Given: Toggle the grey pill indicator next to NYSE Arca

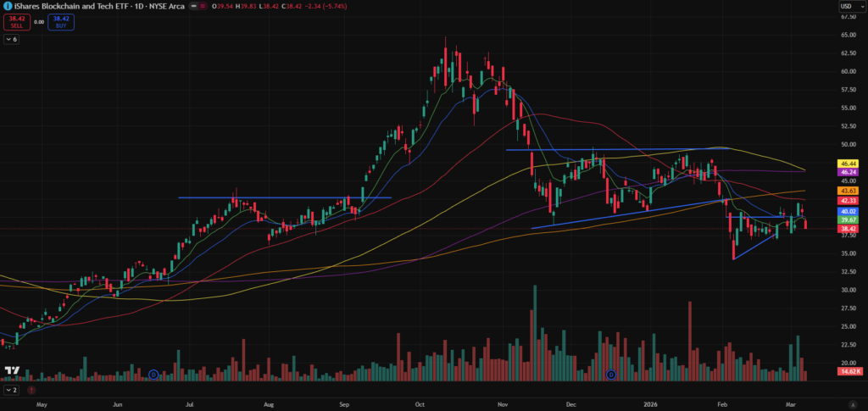Looking at the screenshot, I should tap(192, 7).
